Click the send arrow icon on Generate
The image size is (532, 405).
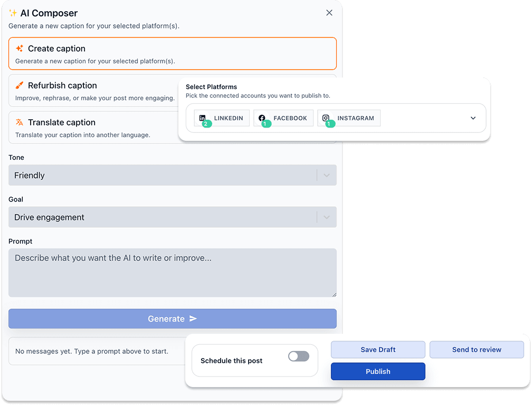pyautogui.click(x=193, y=319)
